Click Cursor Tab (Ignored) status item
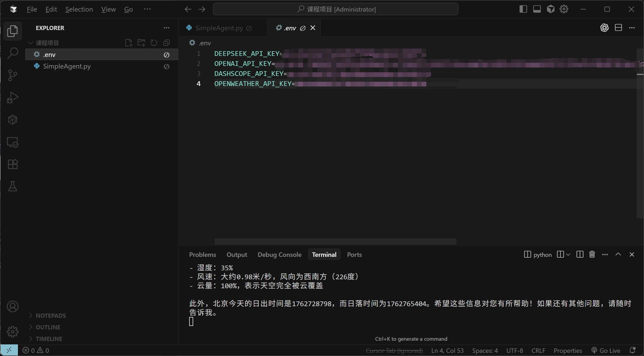 394,351
